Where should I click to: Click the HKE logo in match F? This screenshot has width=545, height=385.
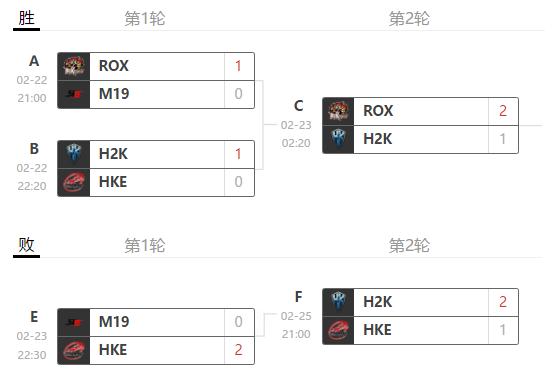pyautogui.click(x=338, y=330)
